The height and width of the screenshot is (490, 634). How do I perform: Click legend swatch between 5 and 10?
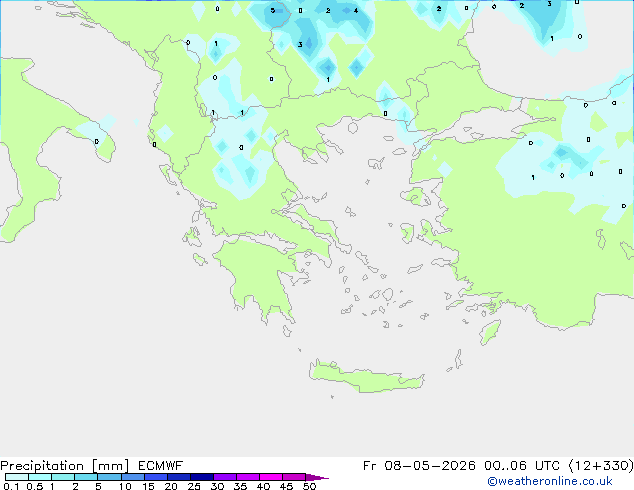109,477
